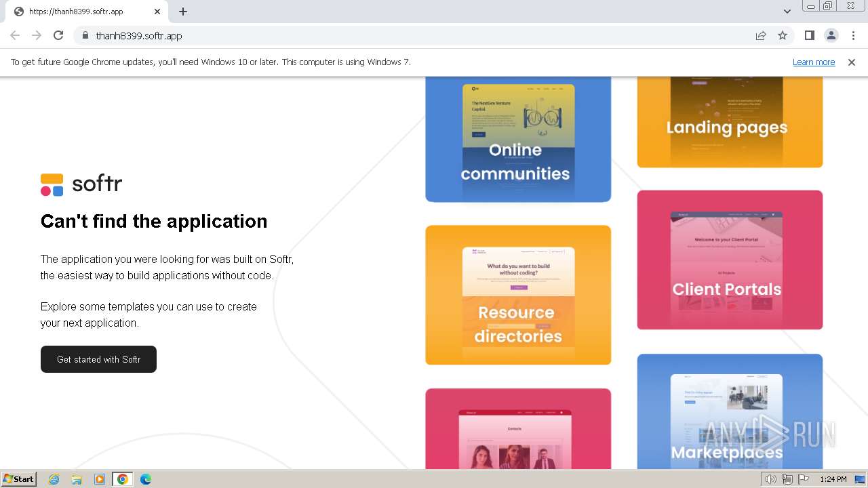868x488 pixels.
Task: Open the Windows Start menu
Action: 19,479
